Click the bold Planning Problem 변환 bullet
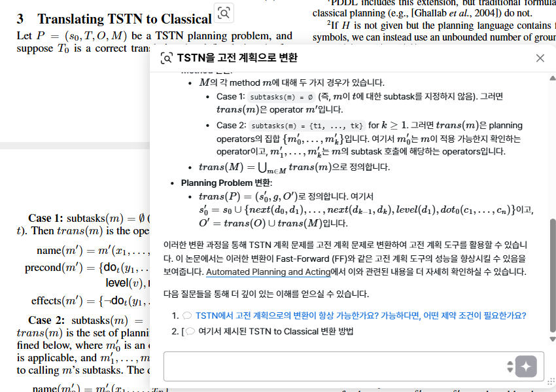556x392 pixels. pyautogui.click(x=226, y=183)
